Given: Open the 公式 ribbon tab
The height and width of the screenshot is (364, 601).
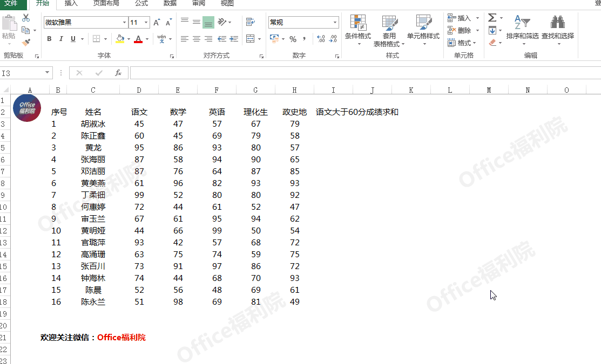Looking at the screenshot, I should click(141, 3).
